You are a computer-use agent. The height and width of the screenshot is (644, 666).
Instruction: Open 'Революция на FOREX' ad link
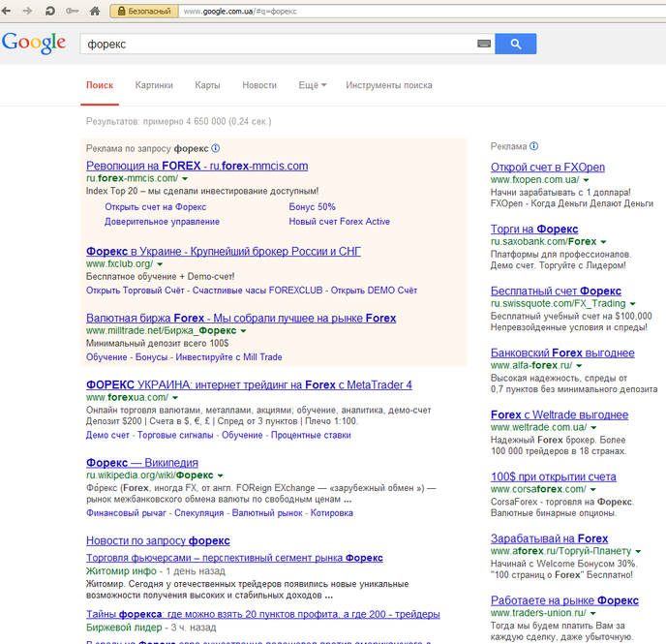[x=197, y=166]
